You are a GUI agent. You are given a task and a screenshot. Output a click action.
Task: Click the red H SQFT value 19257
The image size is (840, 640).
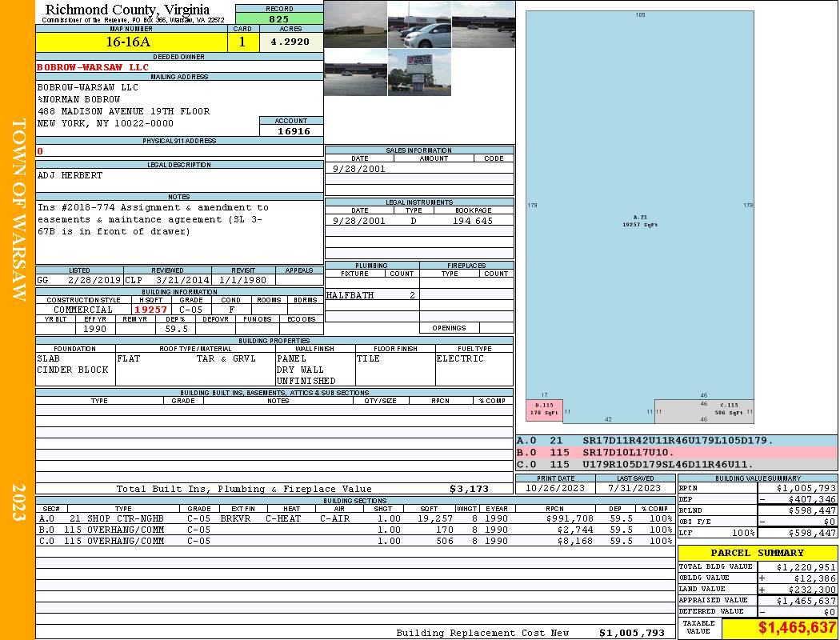pyautogui.click(x=150, y=310)
